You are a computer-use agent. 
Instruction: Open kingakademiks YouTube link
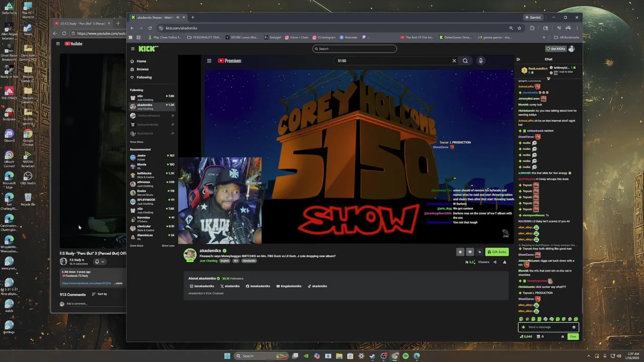(x=289, y=286)
